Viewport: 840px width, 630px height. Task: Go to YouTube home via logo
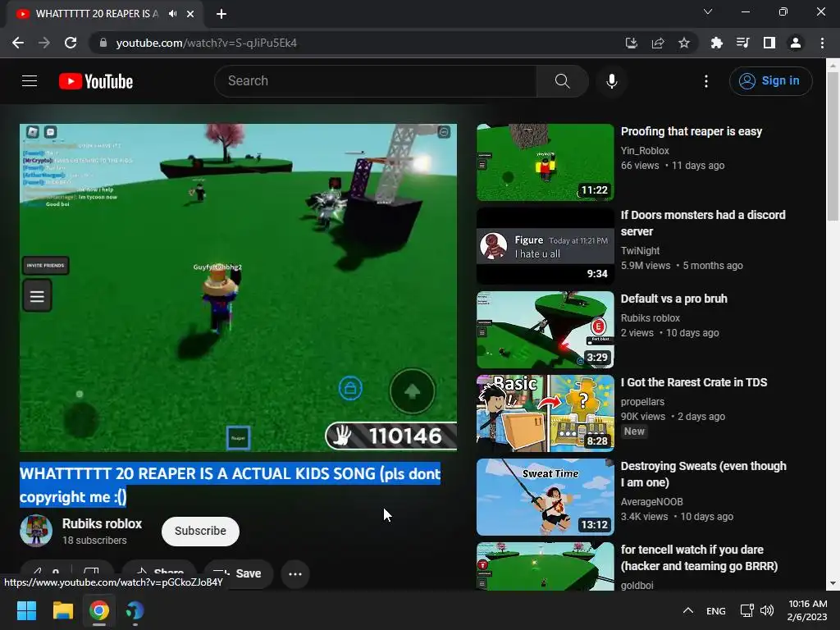96,81
